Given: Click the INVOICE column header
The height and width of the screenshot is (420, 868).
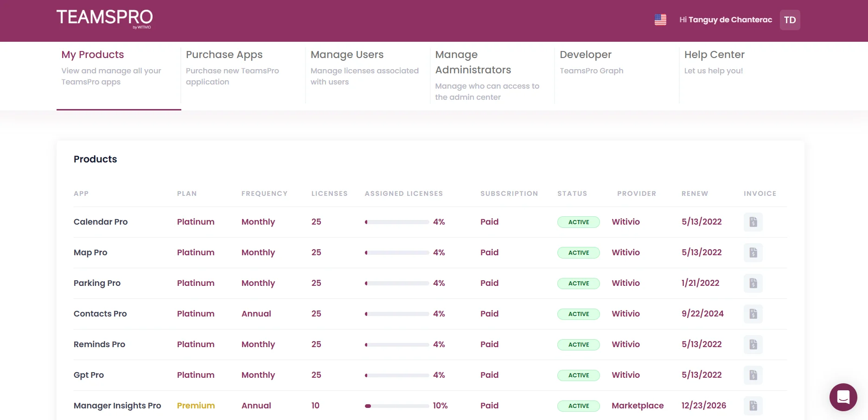Looking at the screenshot, I should tap(760, 194).
